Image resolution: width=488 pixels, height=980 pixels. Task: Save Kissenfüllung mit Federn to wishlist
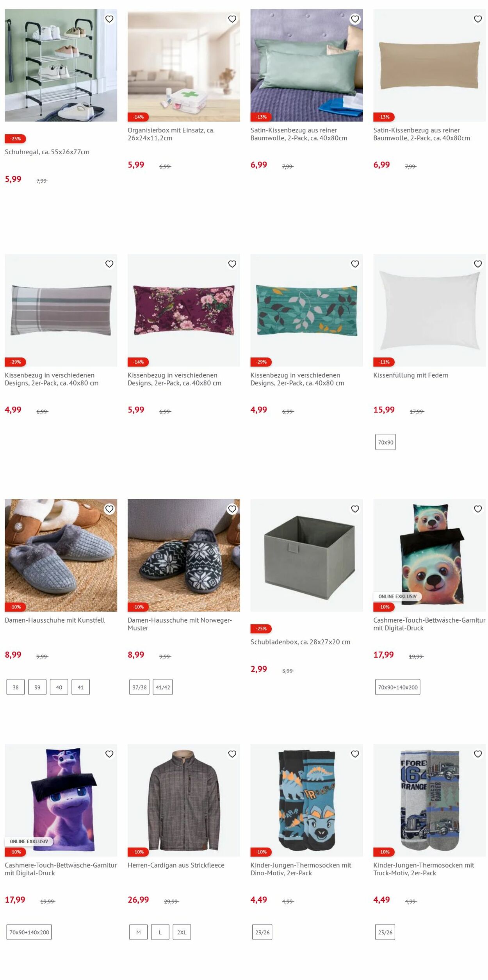pyautogui.click(x=478, y=264)
